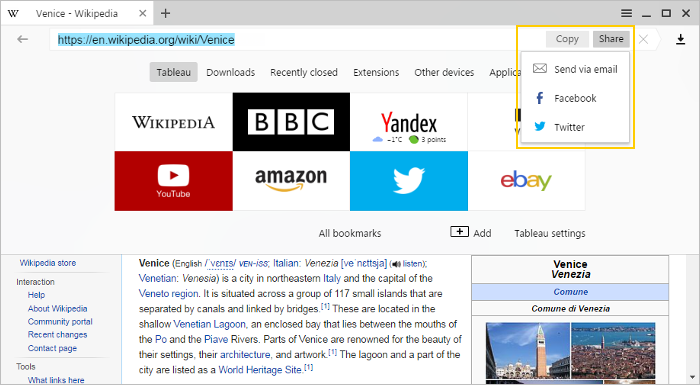Screen dimensions: 700x385
Task: Open Tableau settings
Action: click(550, 233)
